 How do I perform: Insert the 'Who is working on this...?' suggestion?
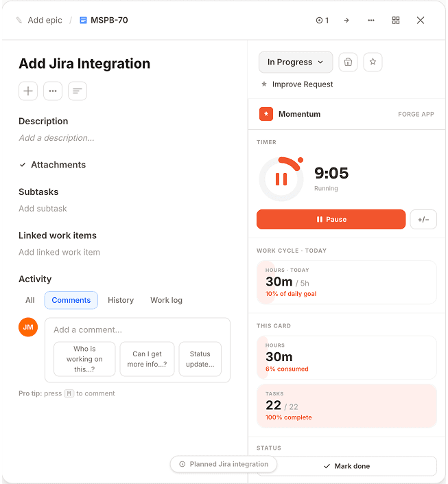click(x=84, y=359)
